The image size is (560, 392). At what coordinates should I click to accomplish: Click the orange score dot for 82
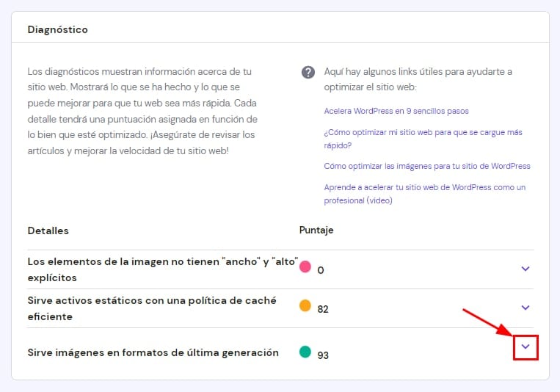[305, 305]
